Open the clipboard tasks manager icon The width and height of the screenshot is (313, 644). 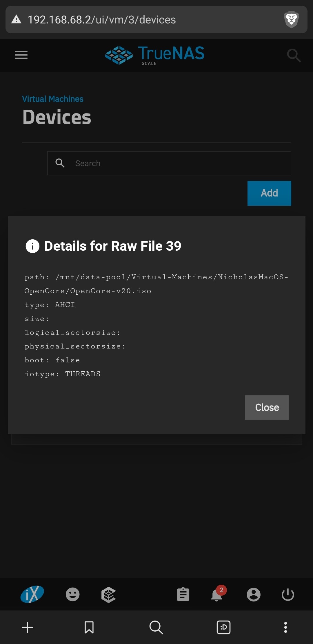(183, 595)
